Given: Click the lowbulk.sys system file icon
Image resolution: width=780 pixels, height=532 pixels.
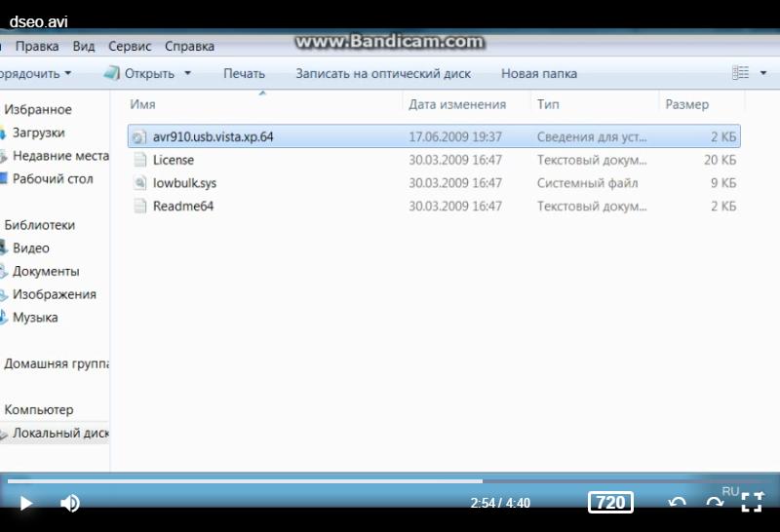Looking at the screenshot, I should (x=140, y=182).
